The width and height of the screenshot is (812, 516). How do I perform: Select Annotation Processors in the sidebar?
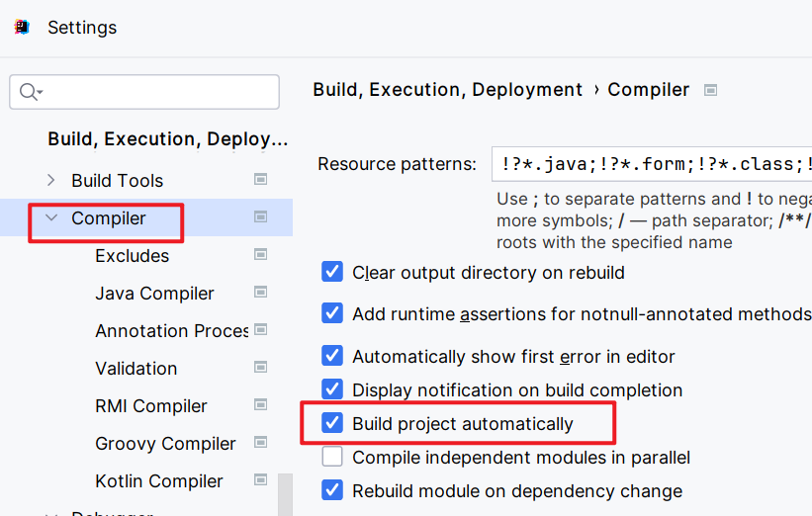(171, 331)
